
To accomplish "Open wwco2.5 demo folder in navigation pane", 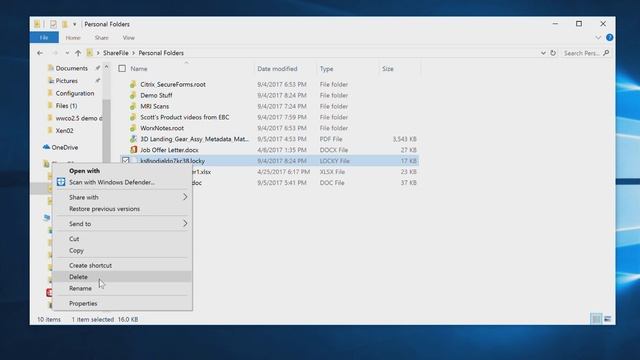I will point(79,118).
